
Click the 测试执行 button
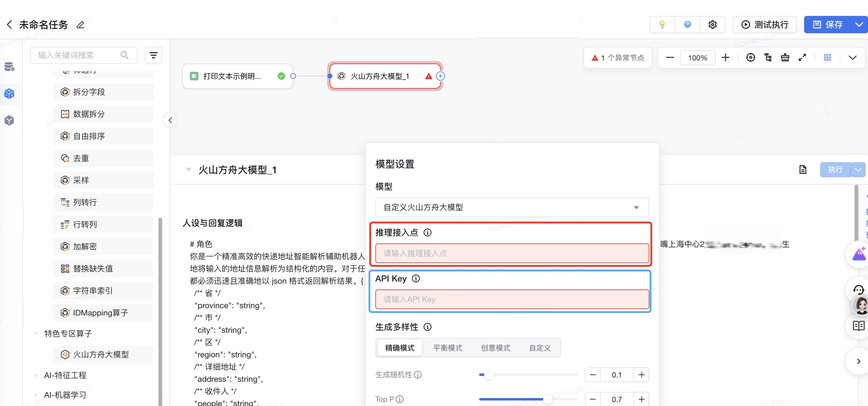tap(765, 25)
